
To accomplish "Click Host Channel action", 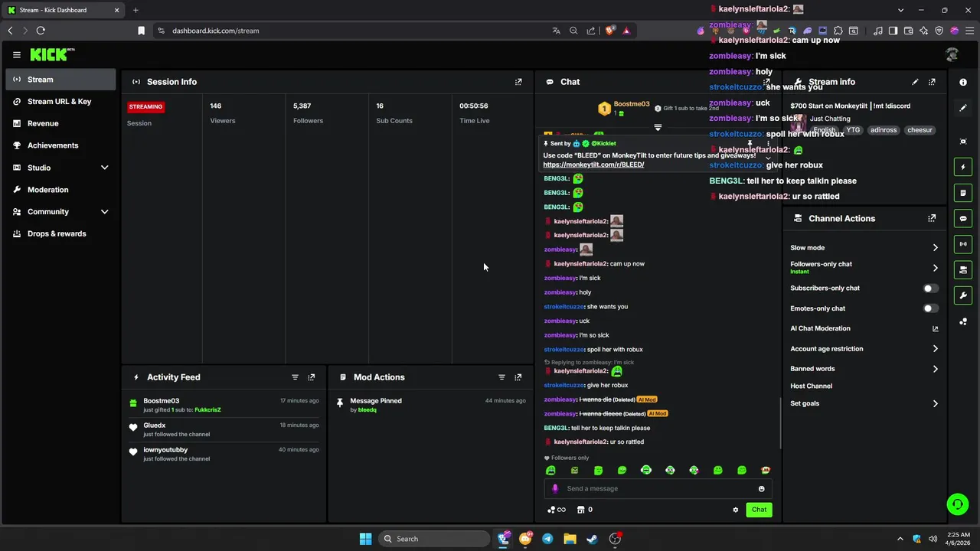I will click(811, 386).
